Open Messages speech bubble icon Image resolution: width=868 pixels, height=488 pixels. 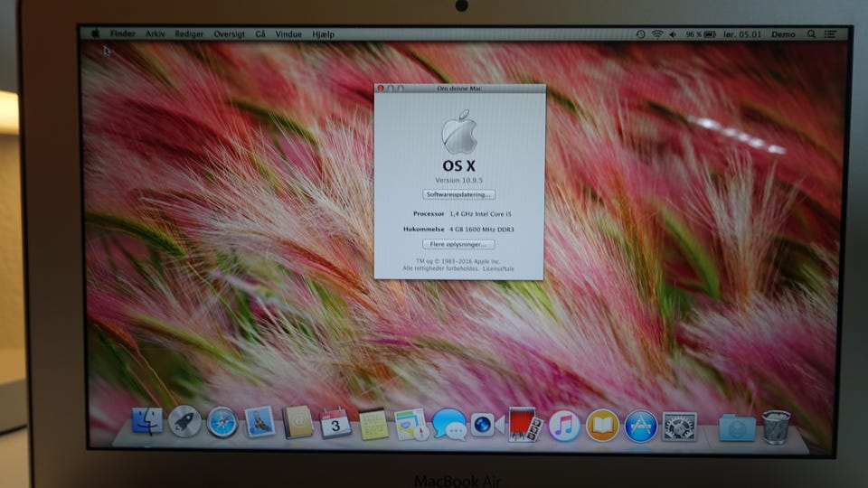pos(449,425)
